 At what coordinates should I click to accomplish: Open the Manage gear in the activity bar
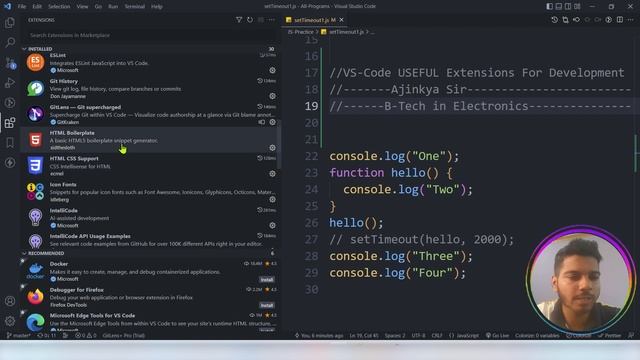(10, 321)
